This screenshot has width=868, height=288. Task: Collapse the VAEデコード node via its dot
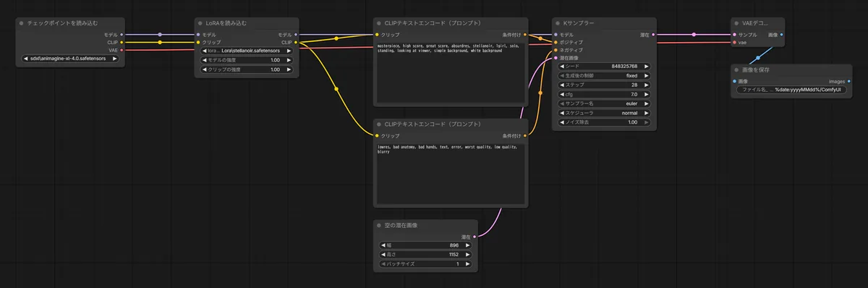[x=736, y=23]
